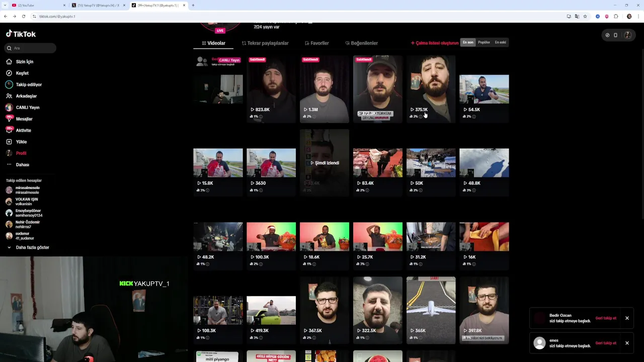Open pinned video with 1.3M views

click(x=325, y=89)
